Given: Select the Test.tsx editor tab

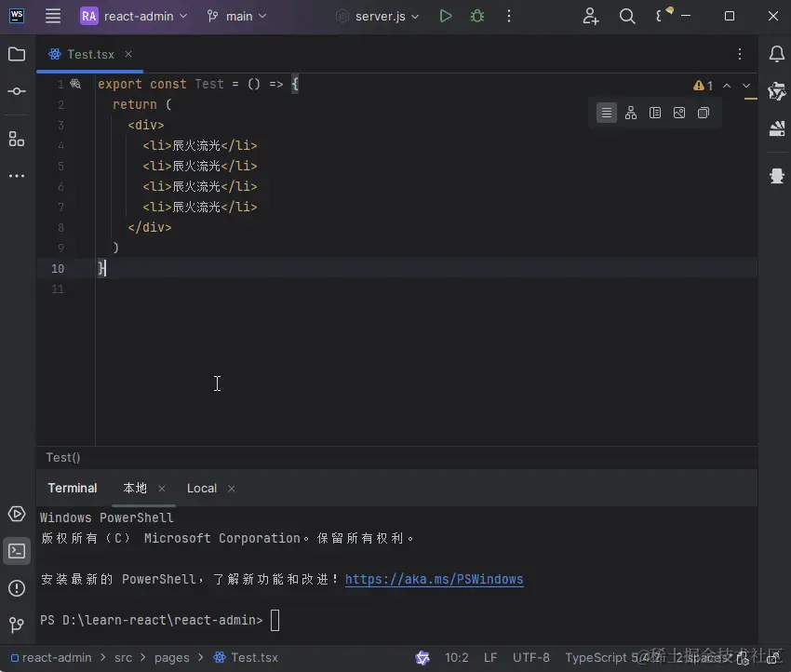Looking at the screenshot, I should pyautogui.click(x=89, y=54).
